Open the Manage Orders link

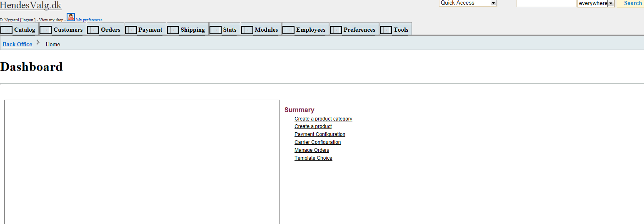[312, 150]
